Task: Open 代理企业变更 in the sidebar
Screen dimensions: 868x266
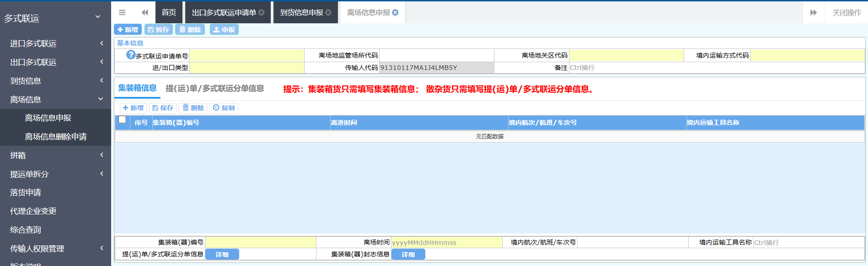Action: (x=55, y=211)
